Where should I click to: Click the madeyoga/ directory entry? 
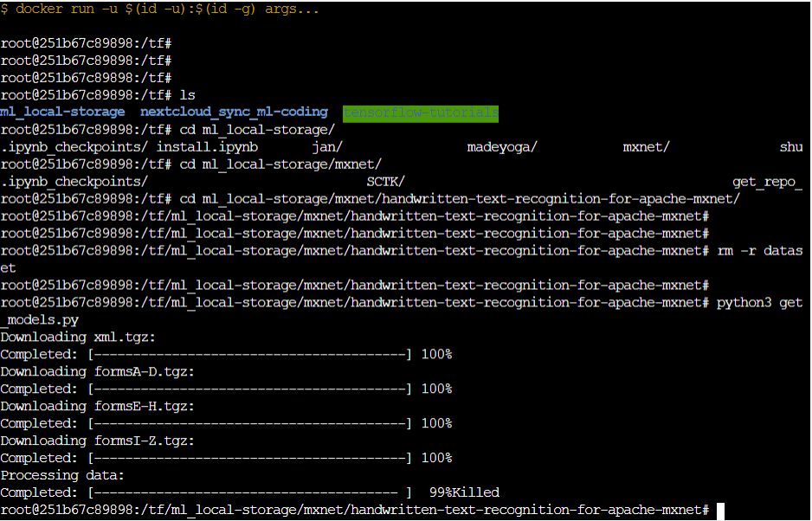click(x=500, y=146)
